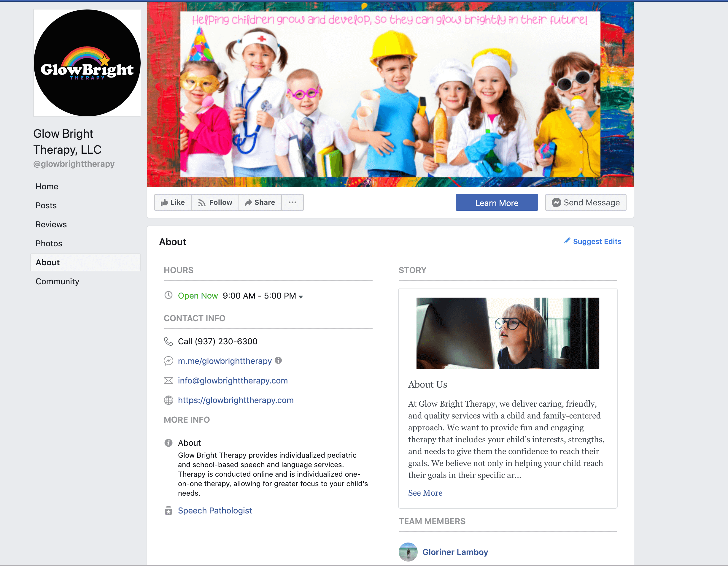The height and width of the screenshot is (574, 728).
Task: Click the Learn More button
Action: [x=497, y=203]
